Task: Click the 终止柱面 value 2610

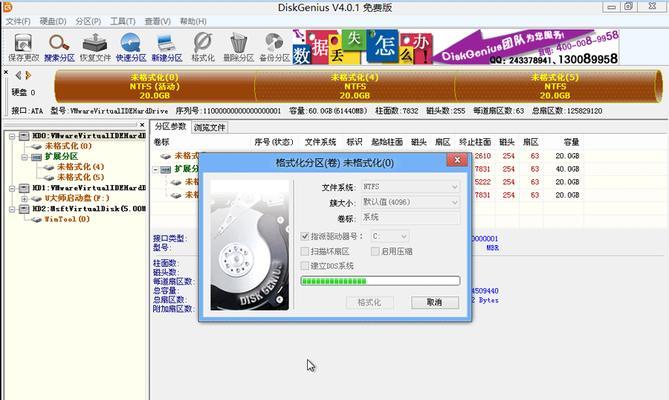Action: coord(483,156)
